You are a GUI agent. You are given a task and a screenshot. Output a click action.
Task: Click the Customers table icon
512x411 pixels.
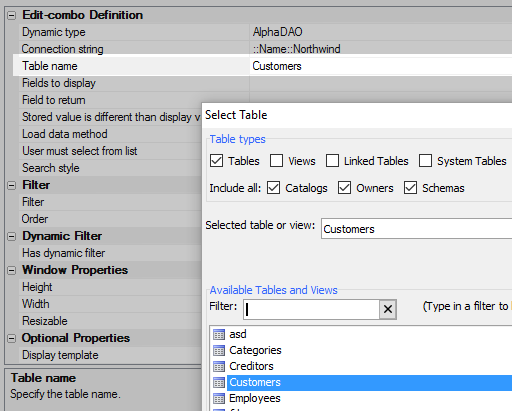(x=219, y=382)
